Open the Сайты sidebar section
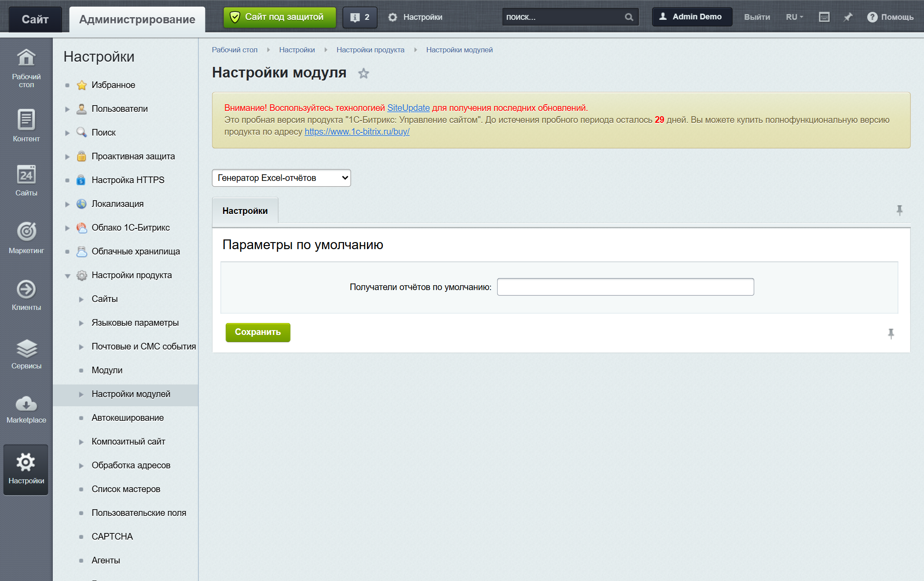Image resolution: width=924 pixels, height=581 pixels. [x=26, y=180]
